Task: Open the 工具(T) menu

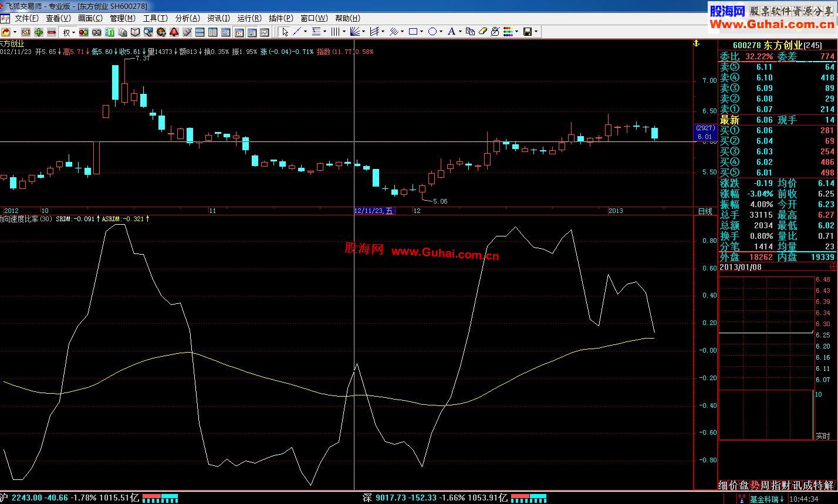Action: pos(155,18)
